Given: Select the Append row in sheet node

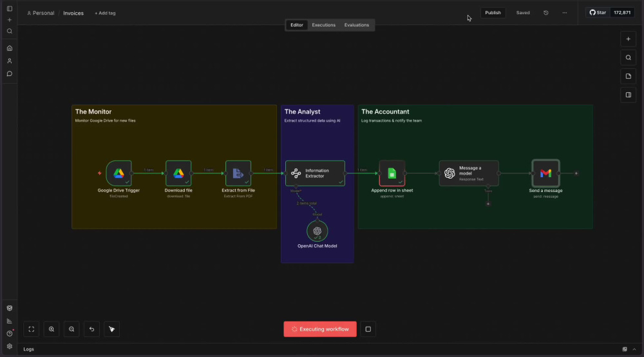Looking at the screenshot, I should point(392,173).
